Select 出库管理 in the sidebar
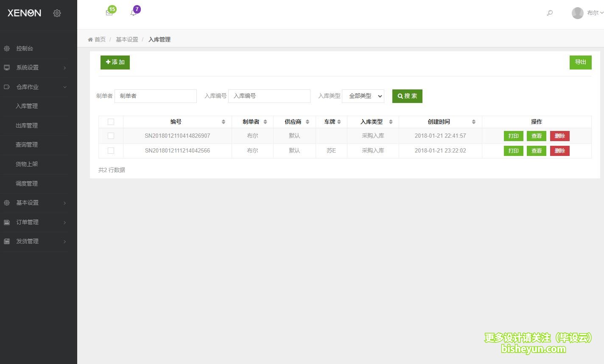Viewport: 604px width, 364px height. [x=27, y=125]
